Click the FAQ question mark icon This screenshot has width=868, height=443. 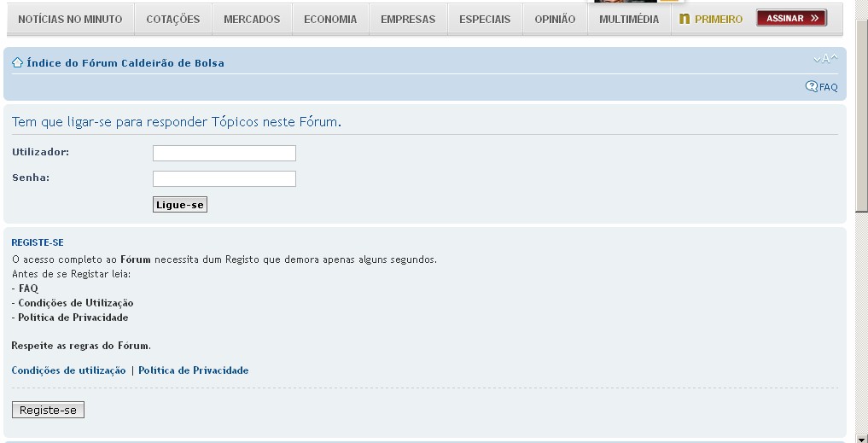point(811,86)
